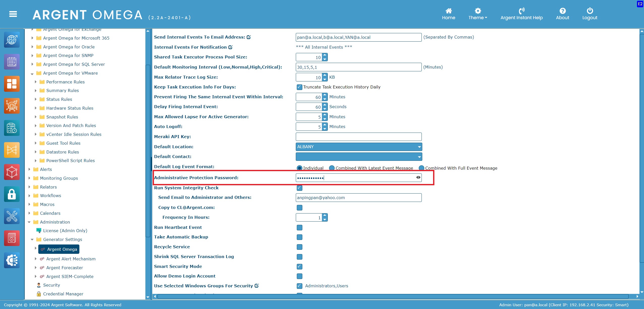Image resolution: width=644 pixels, height=309 pixels.
Task: Enable the Run Heartbeat Event checkbox
Action: [299, 228]
